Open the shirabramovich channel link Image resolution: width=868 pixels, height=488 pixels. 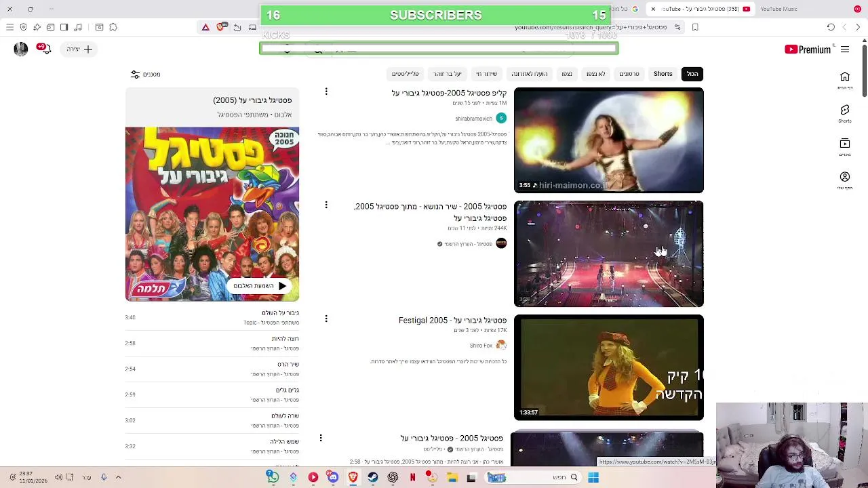473,119
